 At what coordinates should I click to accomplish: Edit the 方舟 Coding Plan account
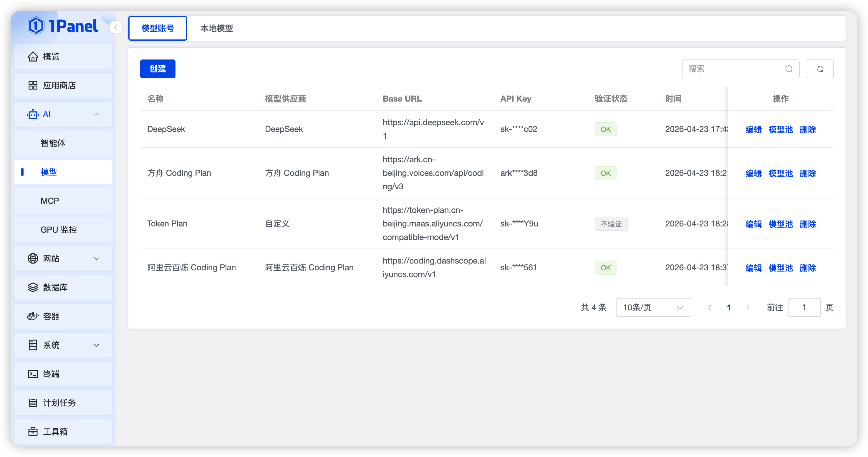coord(754,173)
